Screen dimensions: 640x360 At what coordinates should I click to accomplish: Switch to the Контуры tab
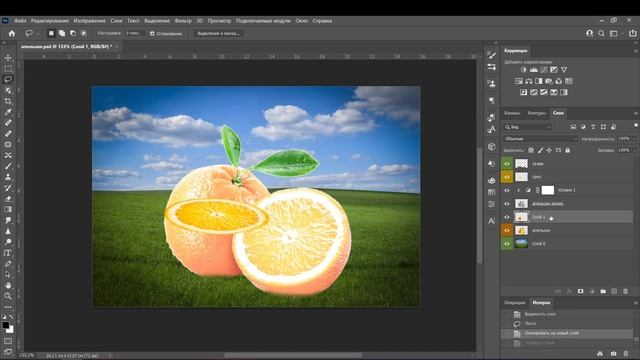click(536, 113)
